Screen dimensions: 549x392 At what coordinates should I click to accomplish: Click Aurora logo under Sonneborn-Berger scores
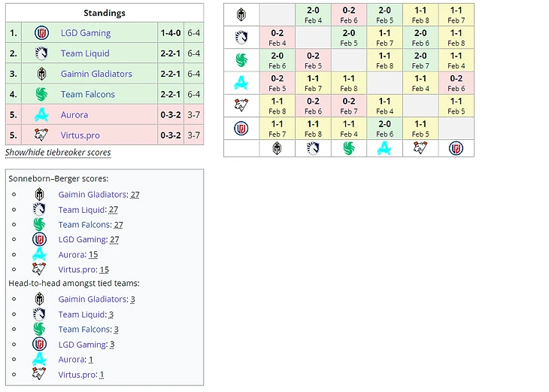[x=39, y=254]
